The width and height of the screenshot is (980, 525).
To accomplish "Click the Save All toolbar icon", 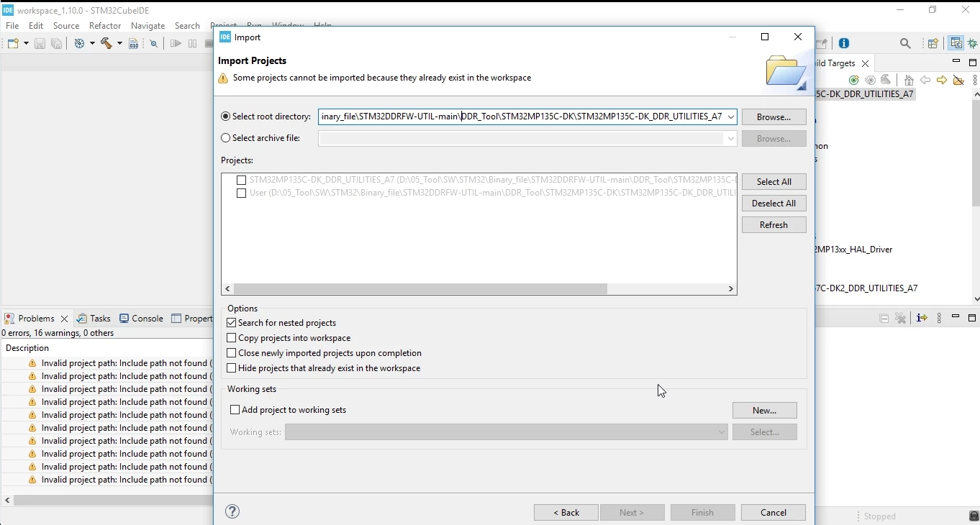I will point(57,44).
